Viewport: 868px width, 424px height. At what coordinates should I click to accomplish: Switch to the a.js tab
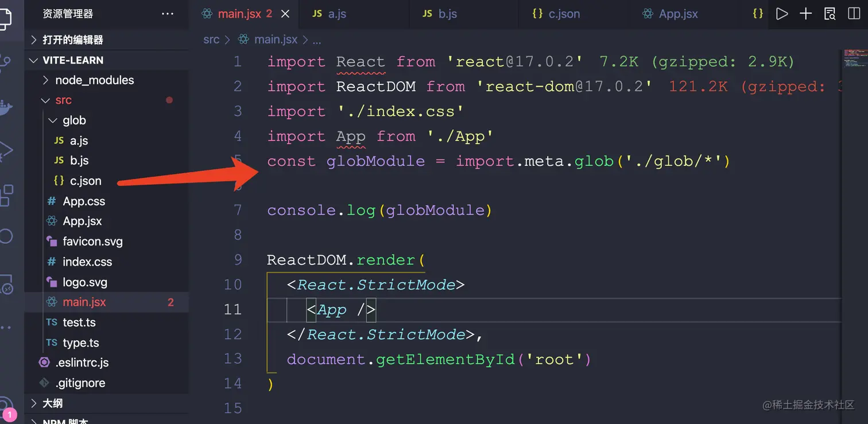(337, 14)
